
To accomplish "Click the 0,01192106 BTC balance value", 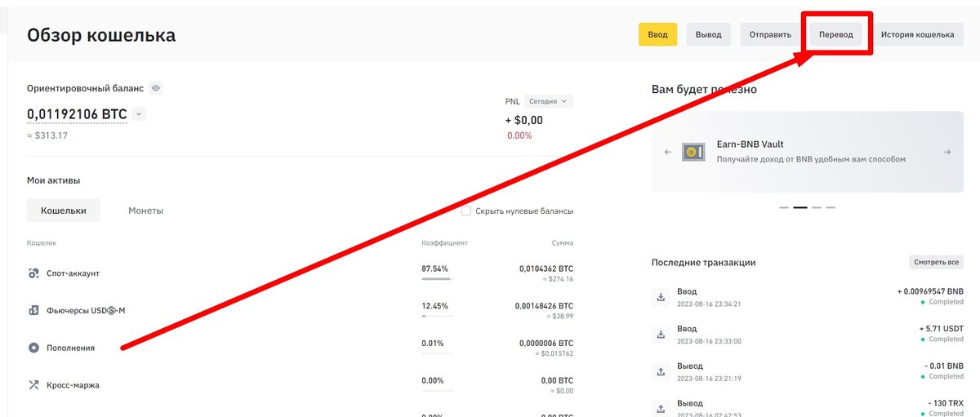I will pyautogui.click(x=77, y=114).
